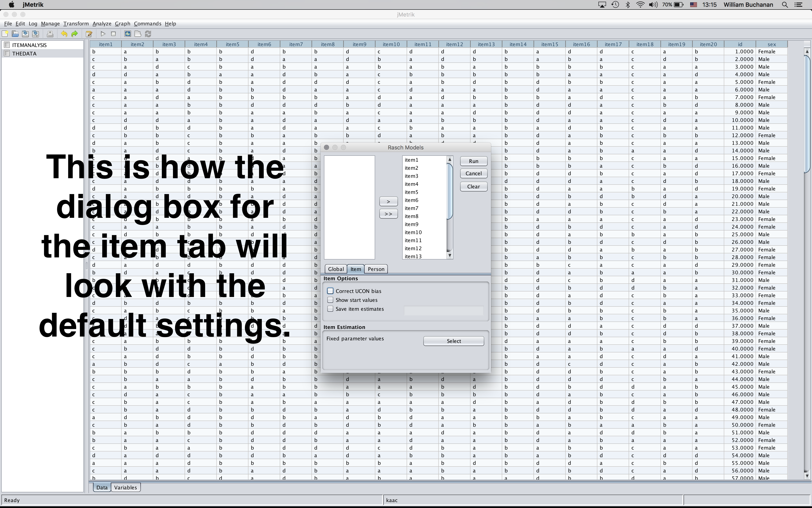Select ITEMANALYSIS in the table list
This screenshot has width=812, height=508.
click(43, 45)
